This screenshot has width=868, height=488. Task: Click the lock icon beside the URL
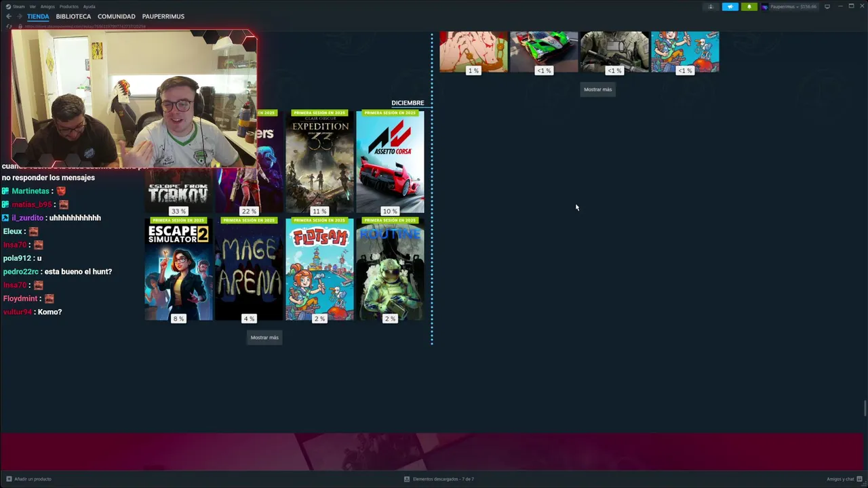21,26
